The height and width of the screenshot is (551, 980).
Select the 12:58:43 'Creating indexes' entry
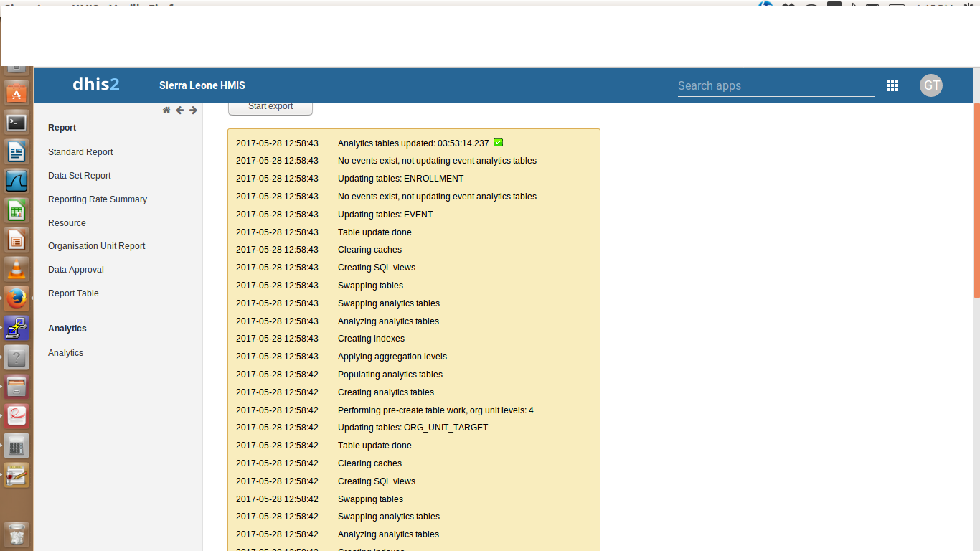[372, 339]
